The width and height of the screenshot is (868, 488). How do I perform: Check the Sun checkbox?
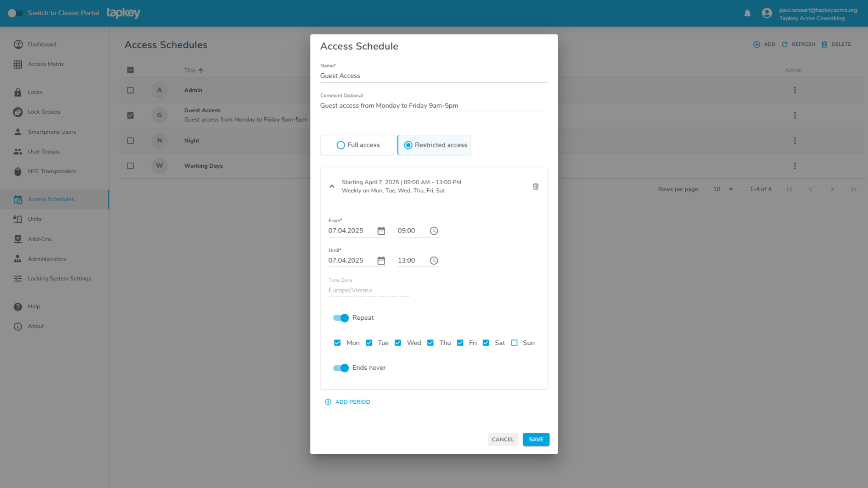(515, 343)
